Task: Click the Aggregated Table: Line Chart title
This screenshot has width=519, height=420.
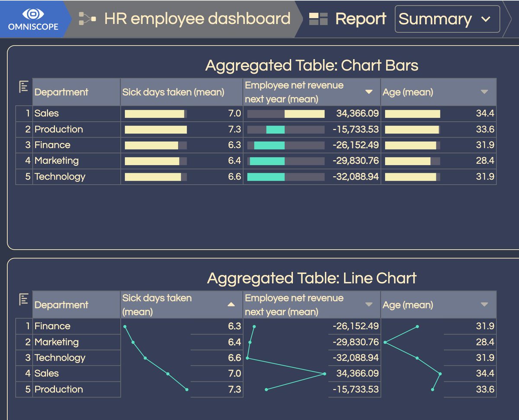Action: 312,278
